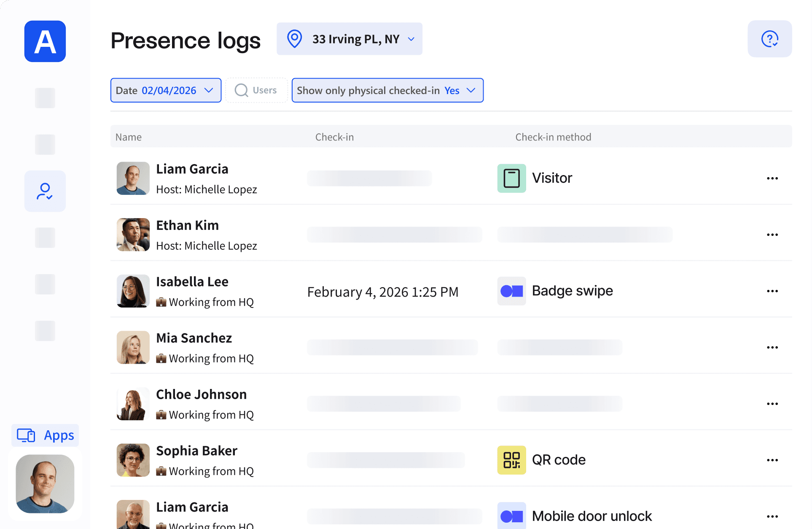Click the QR code icon on Sophia Baker's row
This screenshot has width=812, height=529.
(x=511, y=460)
